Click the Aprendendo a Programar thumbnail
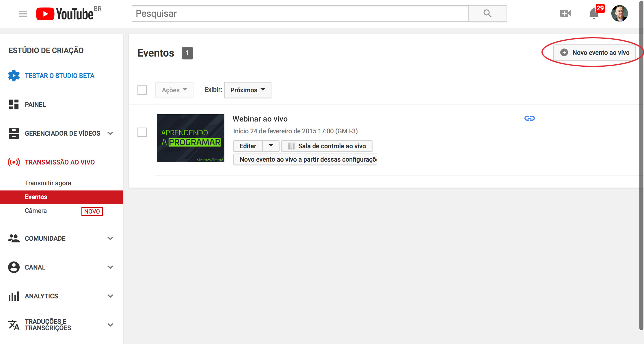Viewport: 644px width, 344px height. (x=190, y=138)
